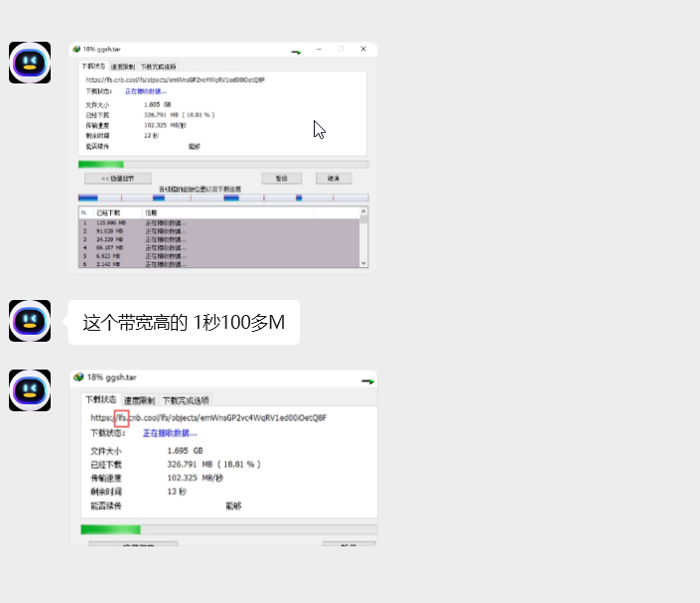Click the avatar next to the bottom screenshot
Screen dimensions: 700x603
tap(30, 389)
